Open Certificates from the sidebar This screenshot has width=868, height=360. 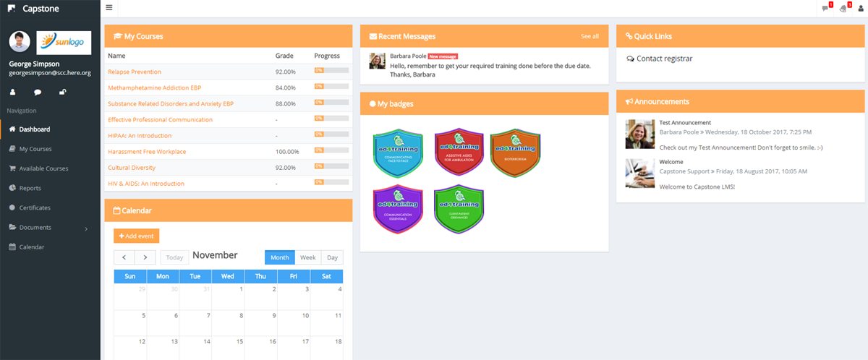pos(35,207)
